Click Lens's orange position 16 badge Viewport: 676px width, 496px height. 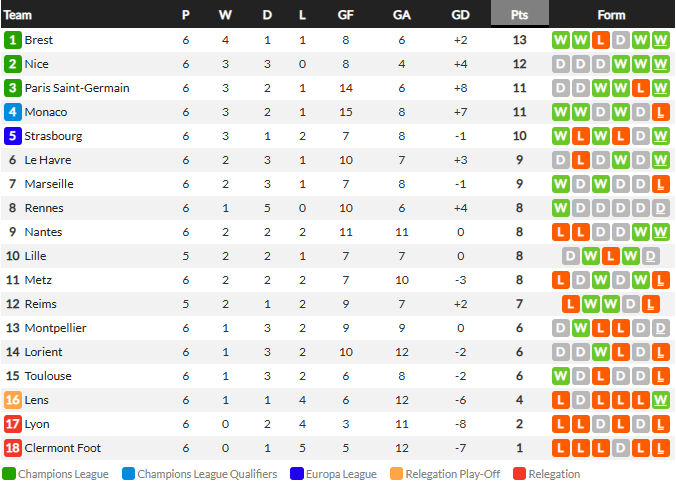click(13, 400)
